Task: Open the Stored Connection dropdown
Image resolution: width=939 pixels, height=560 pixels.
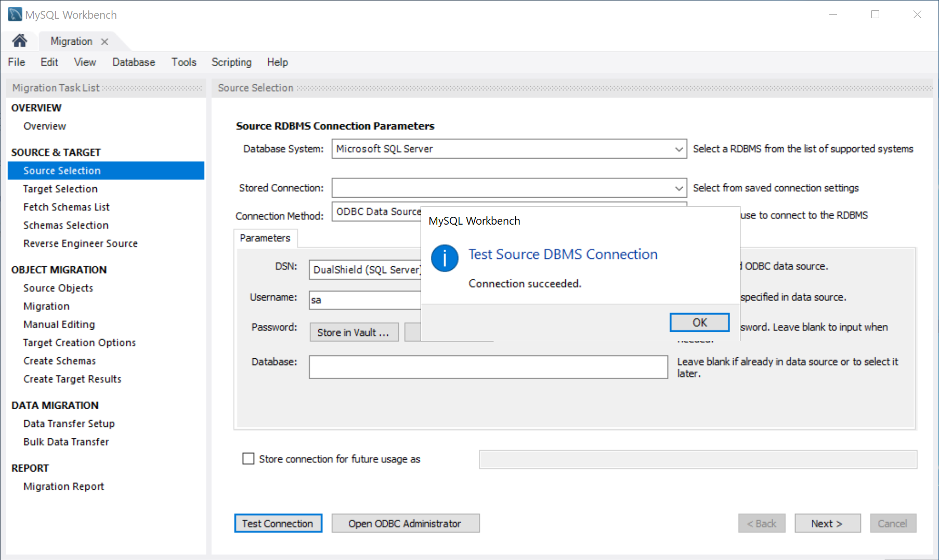Action: point(679,188)
